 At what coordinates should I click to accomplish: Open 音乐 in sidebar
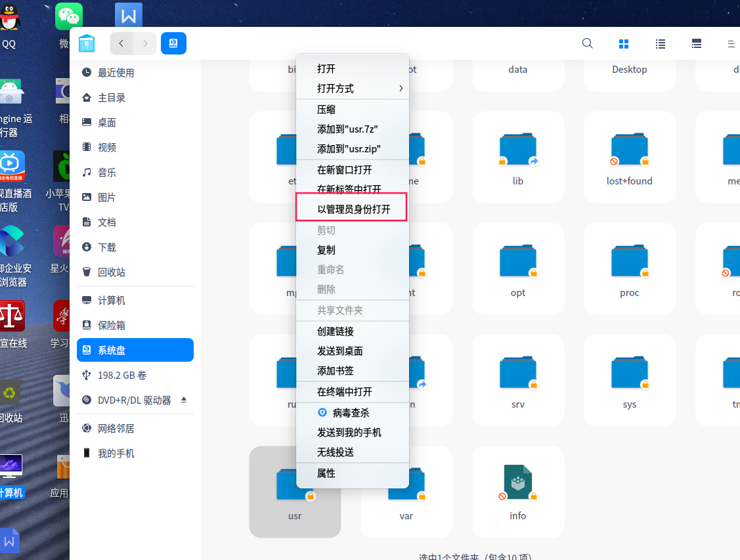tap(135, 172)
